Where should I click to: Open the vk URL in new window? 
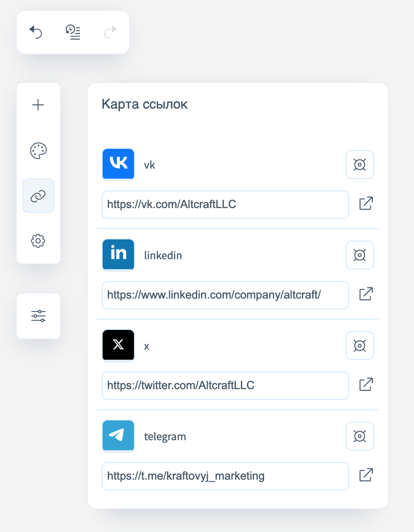366,203
